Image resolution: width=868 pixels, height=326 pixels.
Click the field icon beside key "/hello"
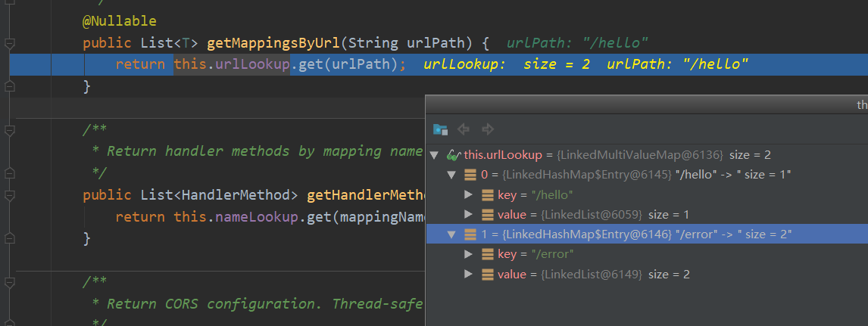pos(488,194)
